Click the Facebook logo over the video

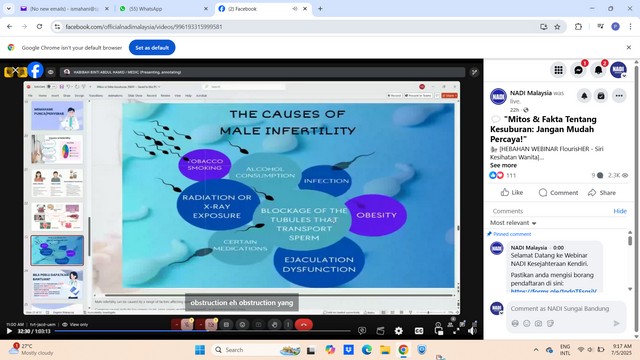click(36, 70)
